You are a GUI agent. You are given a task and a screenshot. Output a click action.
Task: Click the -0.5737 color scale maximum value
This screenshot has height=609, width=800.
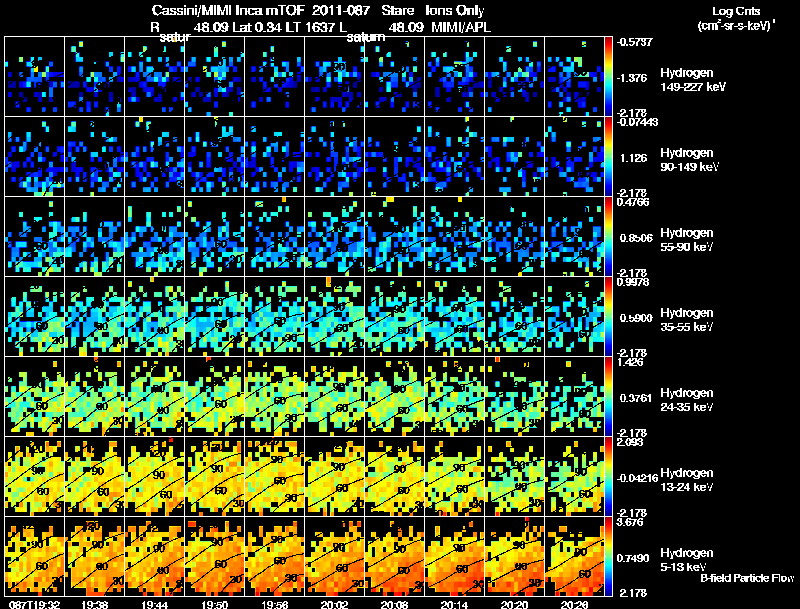click(634, 42)
